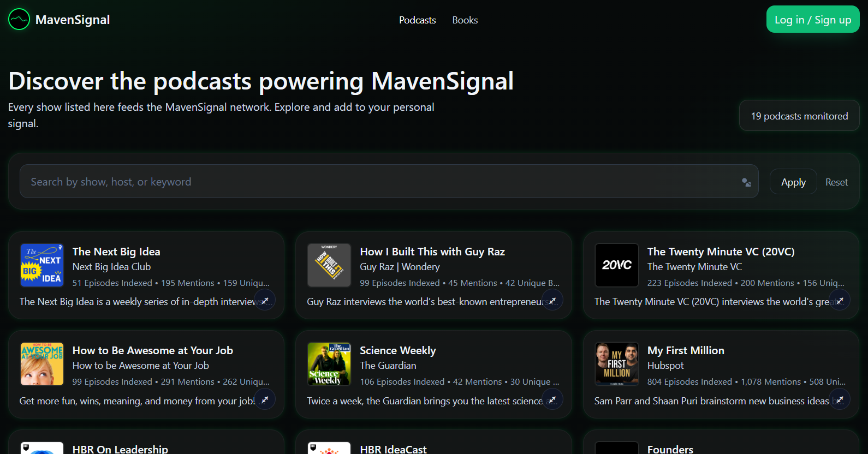The width and height of the screenshot is (868, 454).
Task: Open How I Built This with Guy Raz title
Action: pos(432,252)
